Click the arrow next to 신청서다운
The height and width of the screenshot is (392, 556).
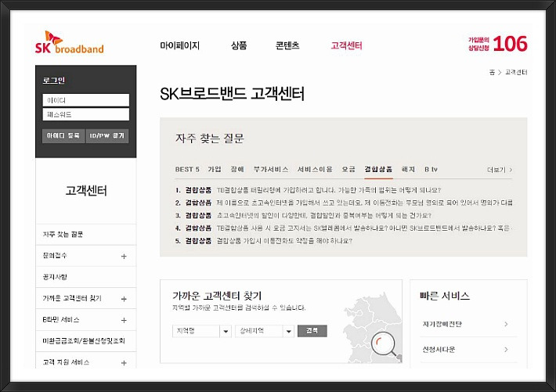507,350
